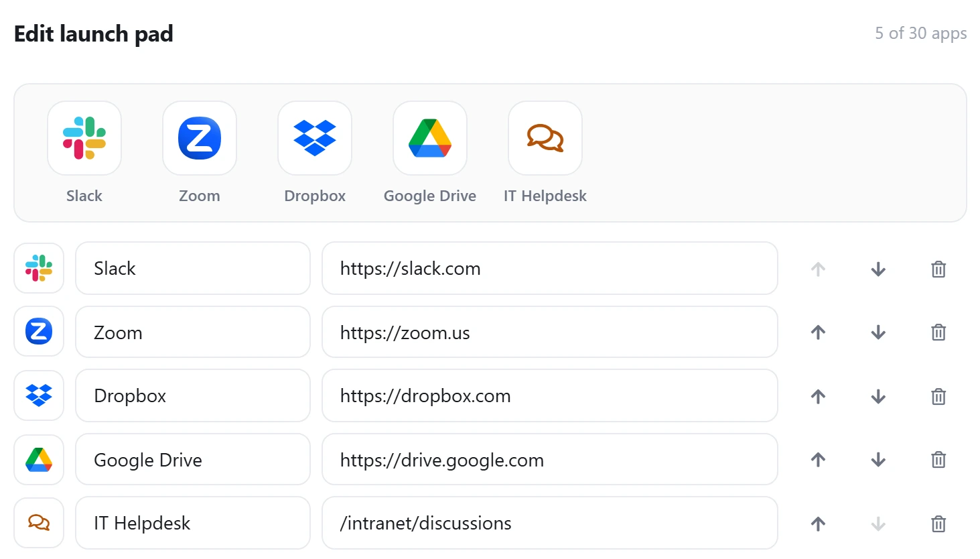
Task: Delete the Dropbox app row
Action: coord(938,397)
